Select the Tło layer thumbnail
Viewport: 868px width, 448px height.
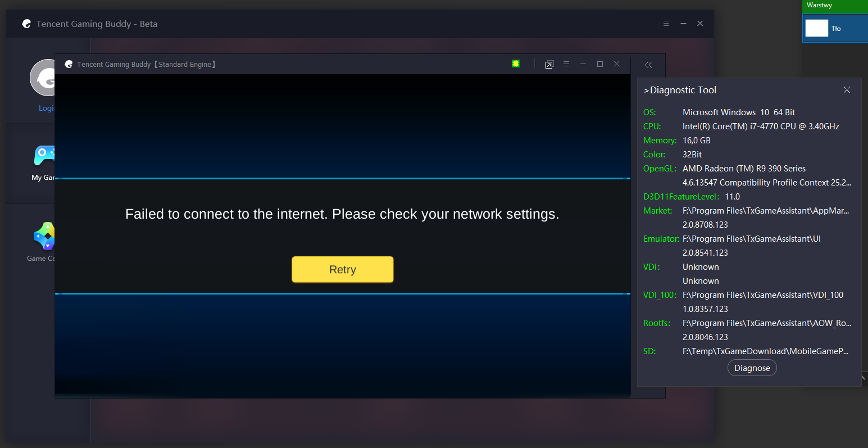click(x=817, y=28)
